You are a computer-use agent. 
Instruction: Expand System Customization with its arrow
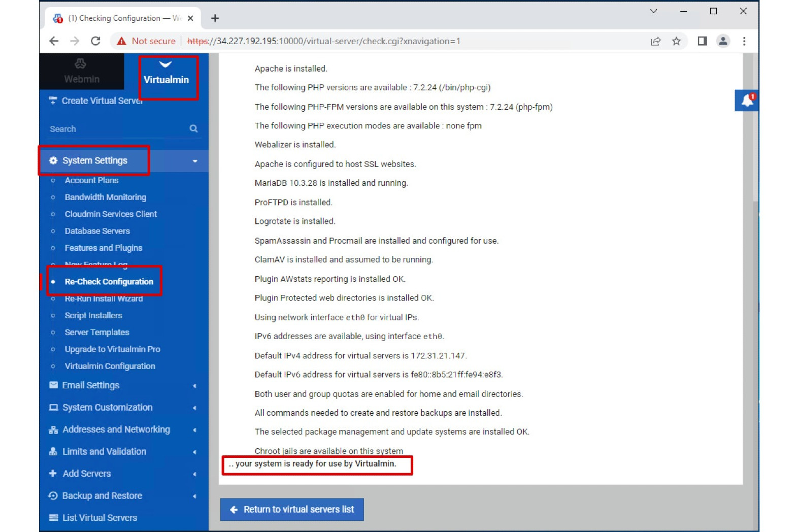click(x=194, y=408)
